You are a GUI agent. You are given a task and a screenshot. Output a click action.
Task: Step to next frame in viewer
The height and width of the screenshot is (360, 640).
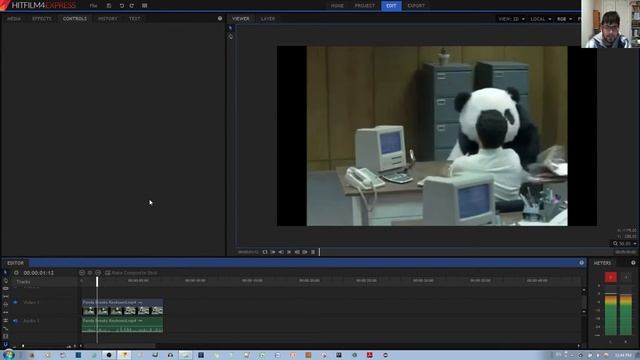coord(305,252)
